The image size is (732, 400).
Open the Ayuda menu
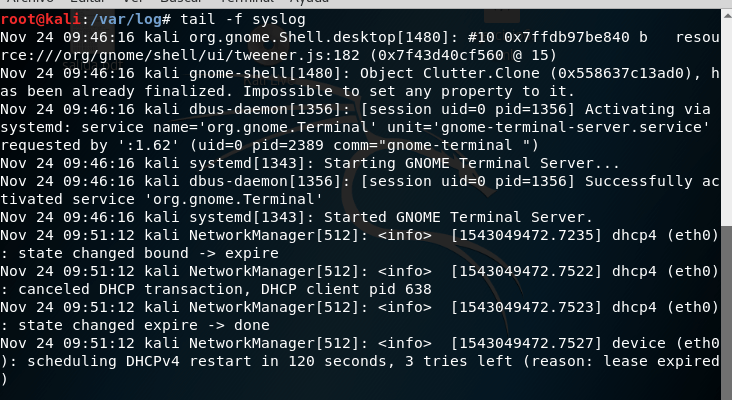click(x=309, y=1)
